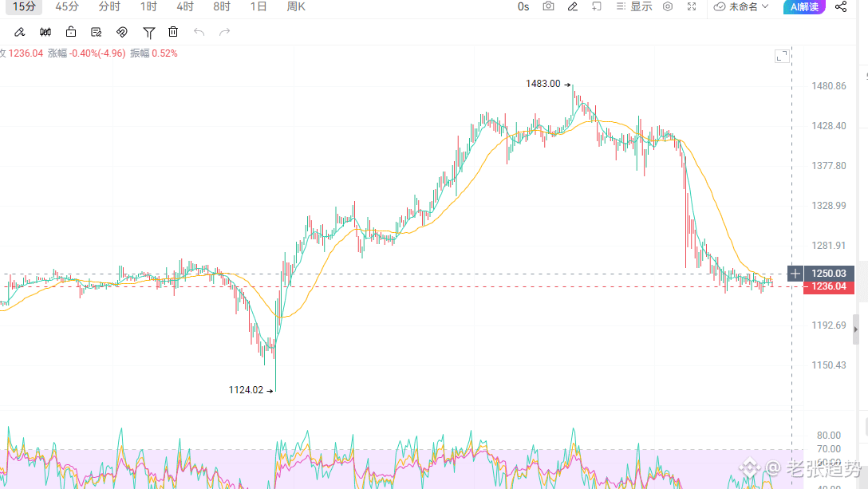The height and width of the screenshot is (489, 868).
Task: Click the AI解读 button
Action: click(804, 6)
